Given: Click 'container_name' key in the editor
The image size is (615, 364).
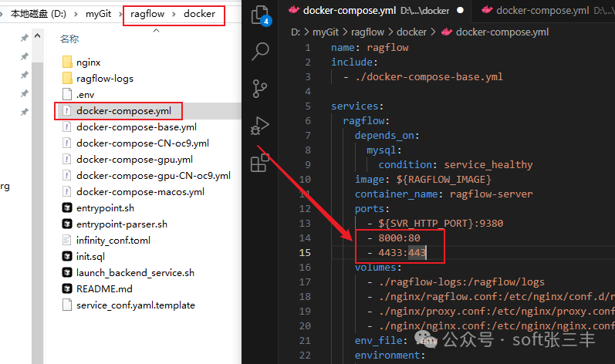Looking at the screenshot, I should 396,194.
